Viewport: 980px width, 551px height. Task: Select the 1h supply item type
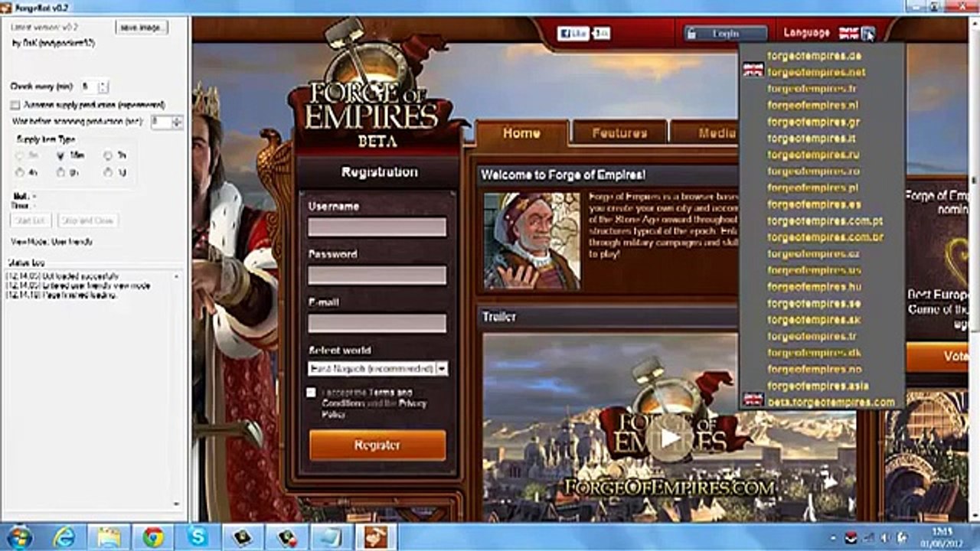(108, 155)
